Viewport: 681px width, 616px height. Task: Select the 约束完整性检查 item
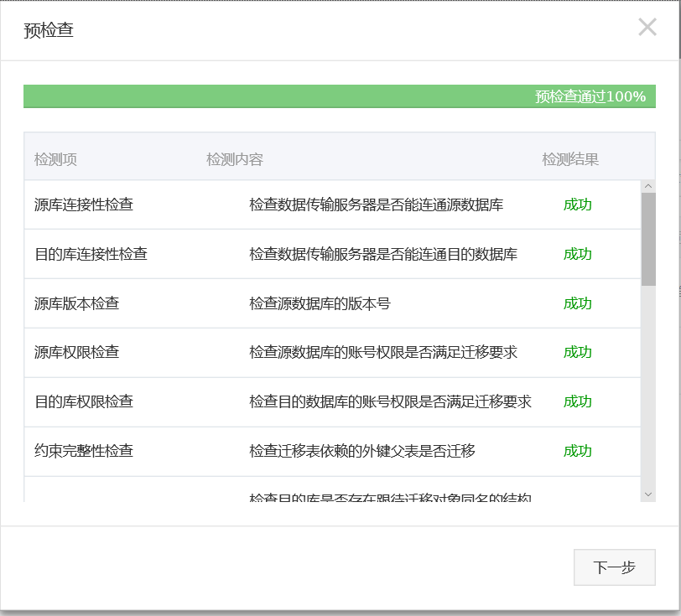[x=84, y=451]
